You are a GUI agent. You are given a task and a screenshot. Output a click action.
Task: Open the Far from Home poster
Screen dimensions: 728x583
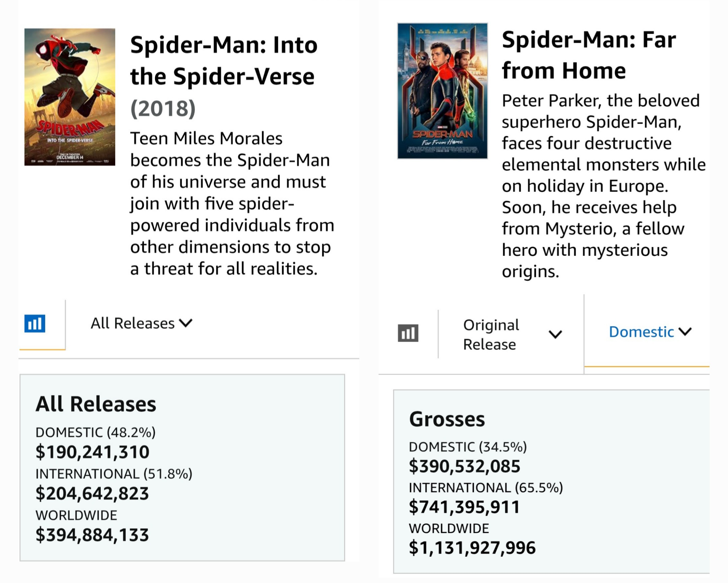pos(442,91)
